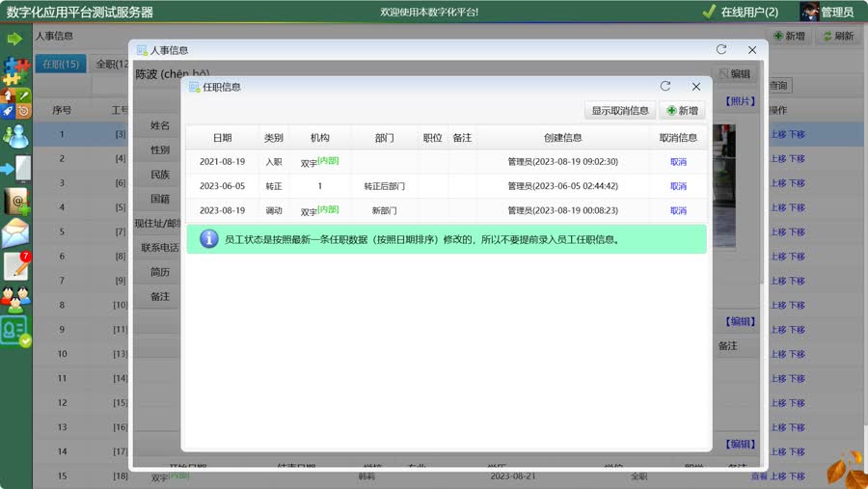Click the 管理员 avatar in top bar
This screenshot has height=489, width=868.
tap(810, 12)
